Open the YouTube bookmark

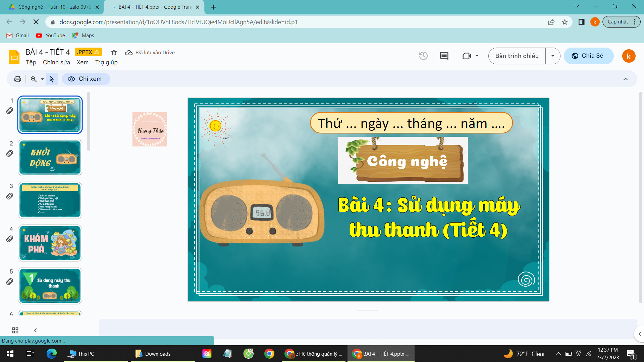click(x=51, y=36)
